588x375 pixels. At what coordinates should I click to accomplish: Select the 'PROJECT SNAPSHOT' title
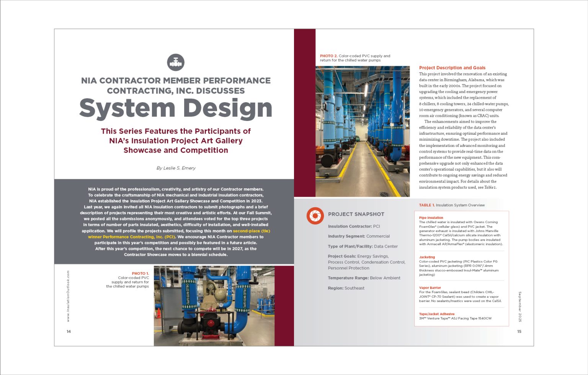[x=356, y=214]
